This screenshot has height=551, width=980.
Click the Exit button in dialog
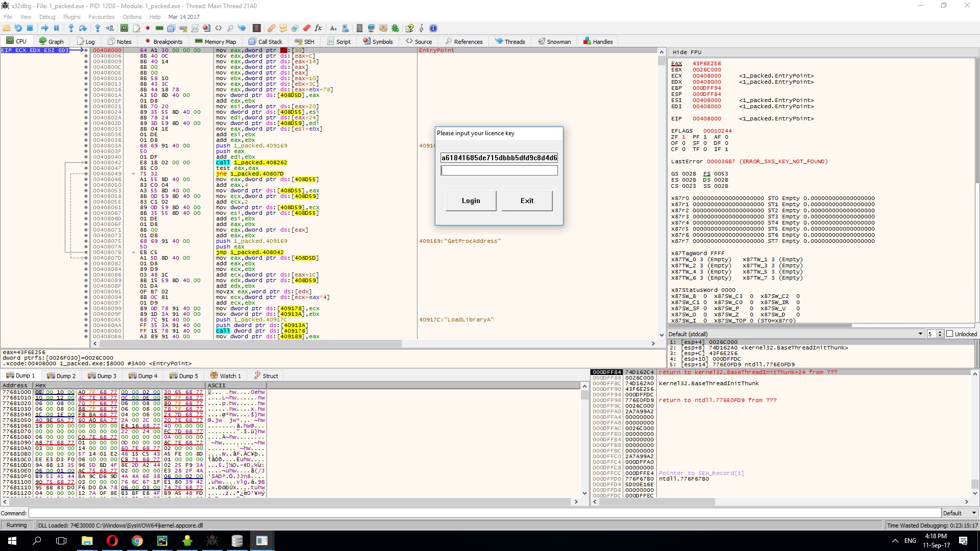pyautogui.click(x=527, y=201)
